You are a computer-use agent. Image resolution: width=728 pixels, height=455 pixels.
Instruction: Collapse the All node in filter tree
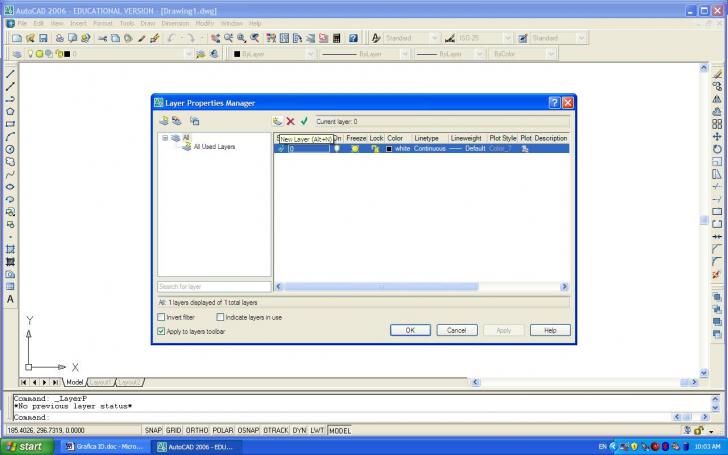coord(165,138)
